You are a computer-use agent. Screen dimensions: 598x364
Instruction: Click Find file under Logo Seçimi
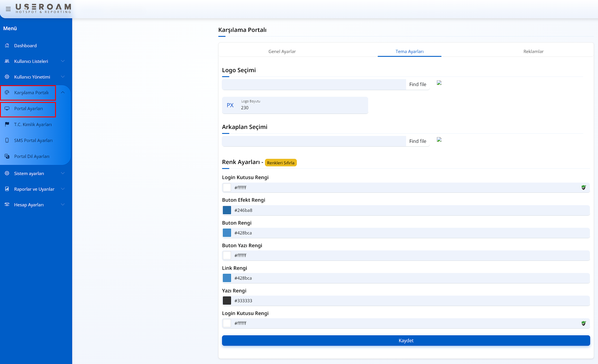(x=417, y=84)
